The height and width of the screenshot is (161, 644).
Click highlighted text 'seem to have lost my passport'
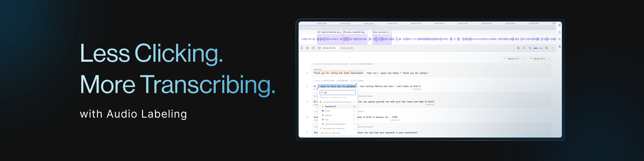[x=338, y=86]
